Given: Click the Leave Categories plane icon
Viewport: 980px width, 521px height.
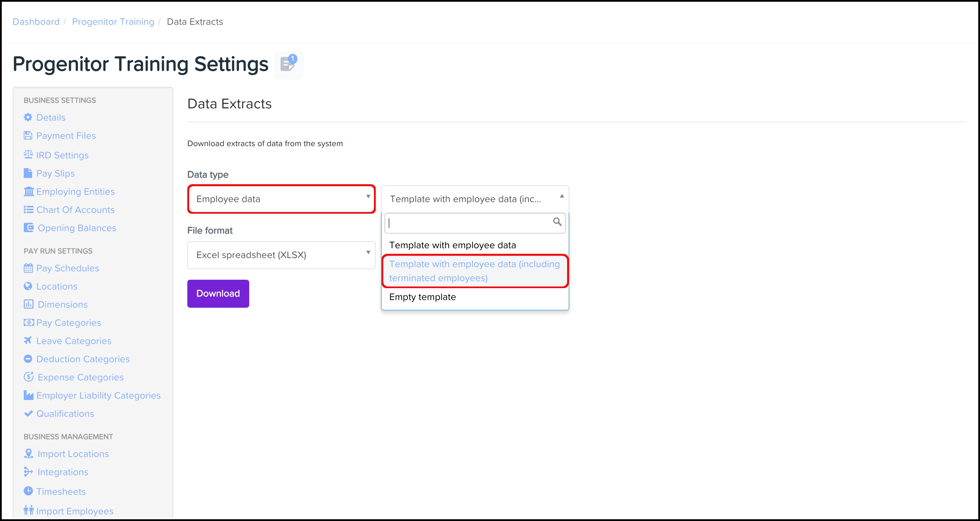Looking at the screenshot, I should tap(28, 341).
